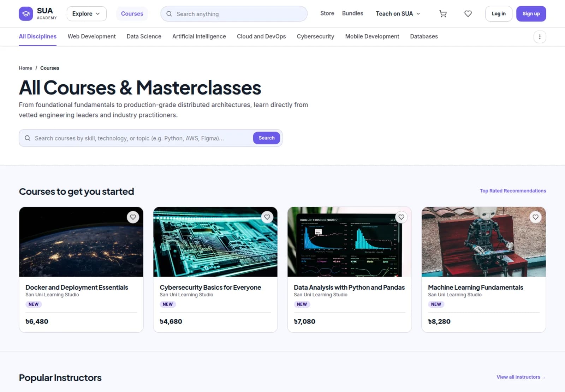Click the SUA Academy graduation cap logo
565x392 pixels.
click(26, 14)
